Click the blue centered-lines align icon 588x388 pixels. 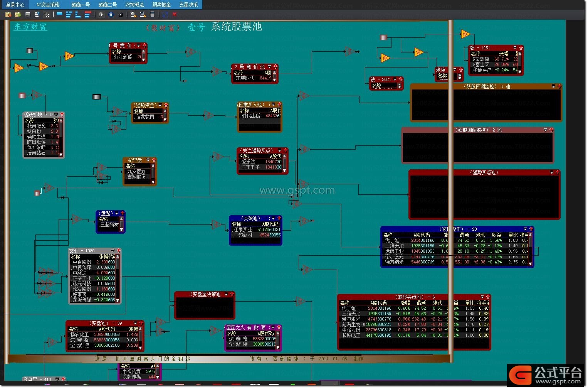[x=69, y=15]
